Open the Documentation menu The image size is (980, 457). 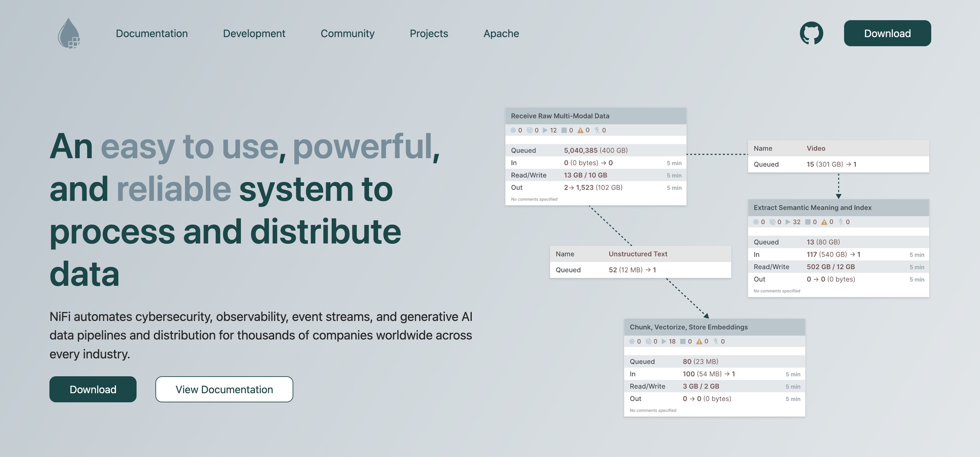click(x=152, y=34)
